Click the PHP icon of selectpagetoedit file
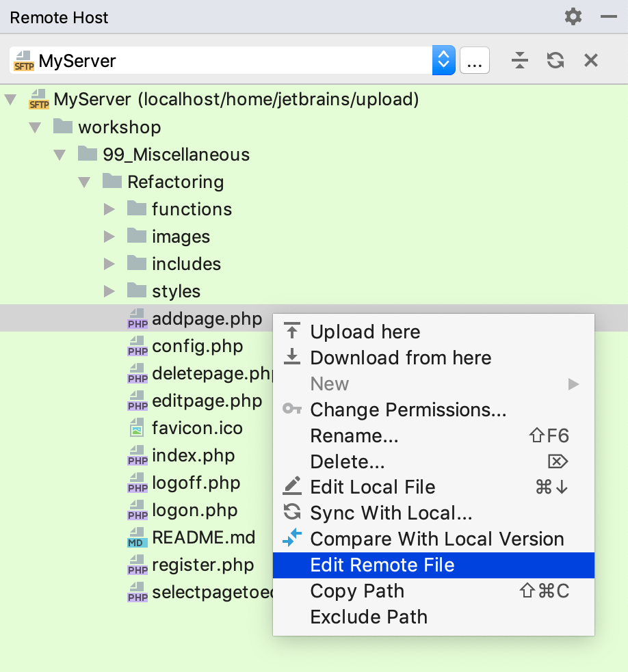628x672 pixels. pos(138,592)
